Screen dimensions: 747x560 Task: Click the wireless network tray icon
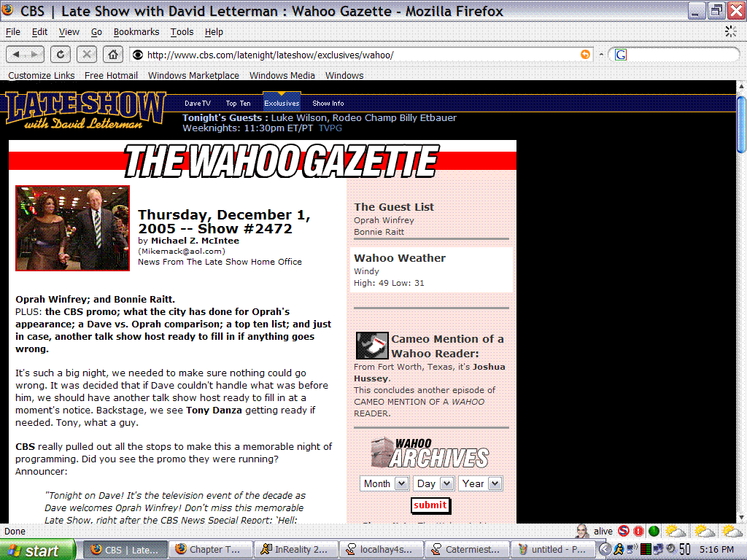[632, 550]
